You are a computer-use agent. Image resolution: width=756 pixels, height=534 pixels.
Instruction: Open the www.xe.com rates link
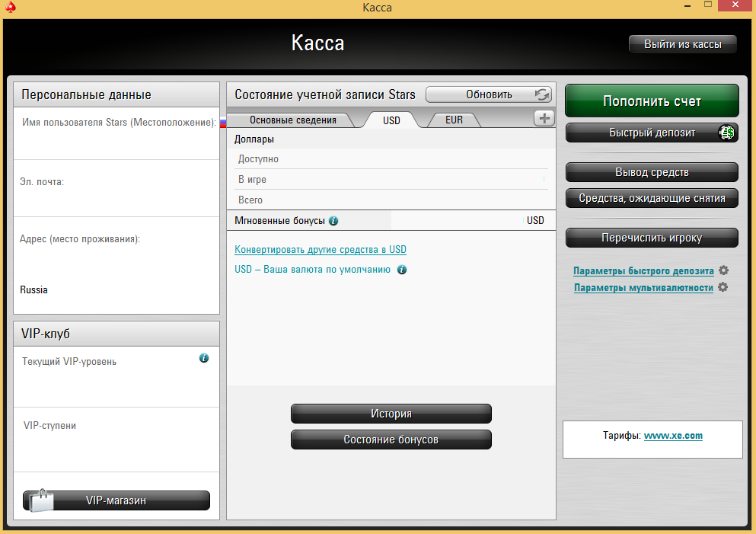click(x=673, y=436)
